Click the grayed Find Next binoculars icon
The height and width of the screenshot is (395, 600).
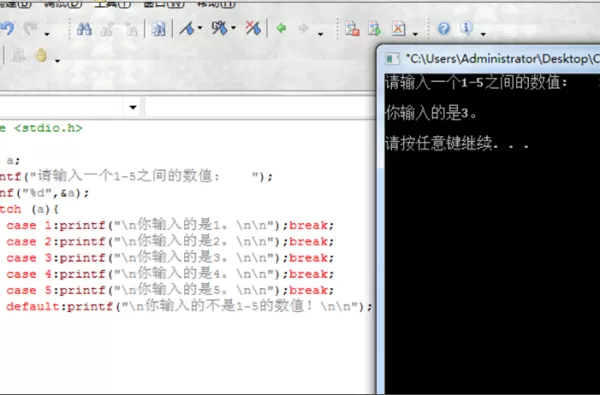131,29
